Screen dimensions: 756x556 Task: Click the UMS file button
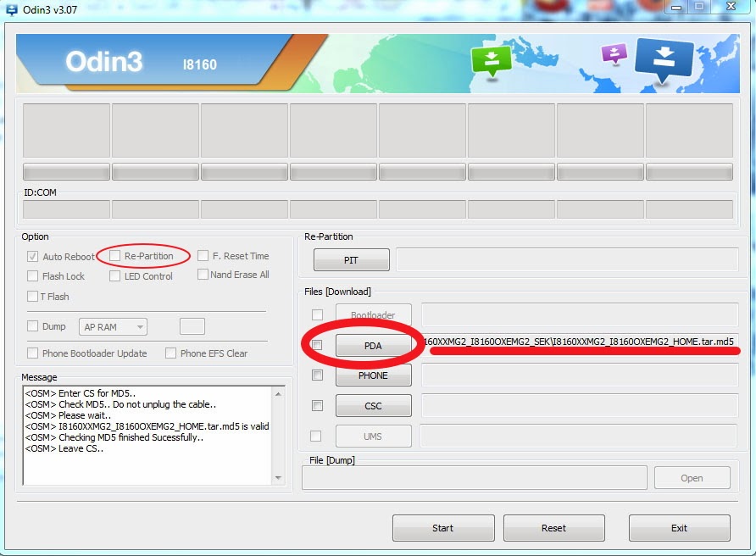click(373, 436)
